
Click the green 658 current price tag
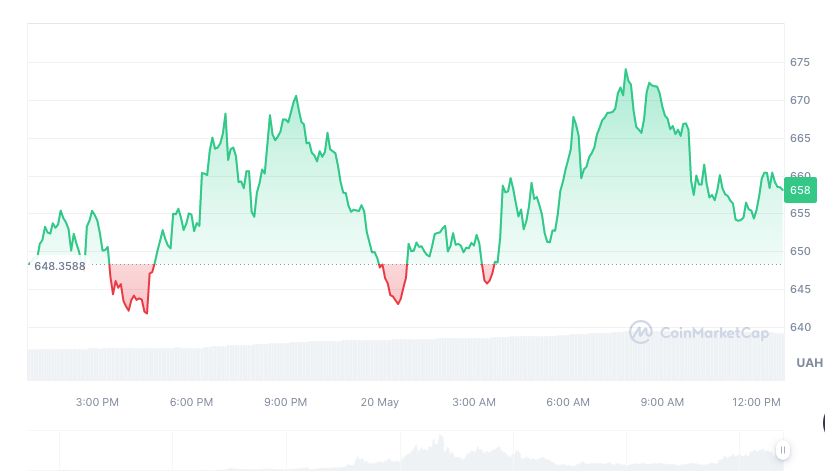coord(800,190)
